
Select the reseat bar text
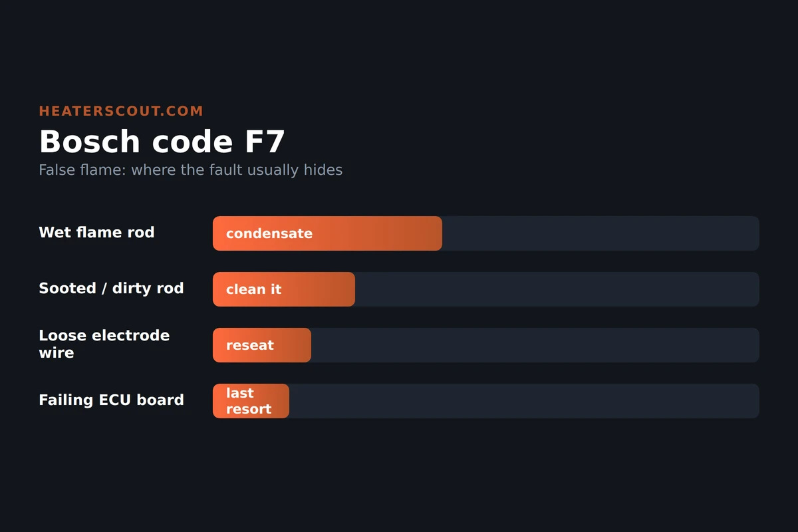[250, 345]
